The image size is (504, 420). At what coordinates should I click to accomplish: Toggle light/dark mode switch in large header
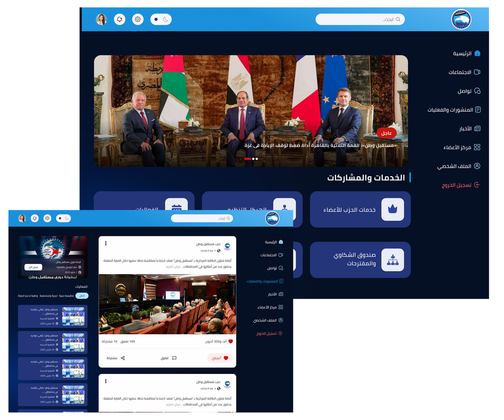pos(161,19)
